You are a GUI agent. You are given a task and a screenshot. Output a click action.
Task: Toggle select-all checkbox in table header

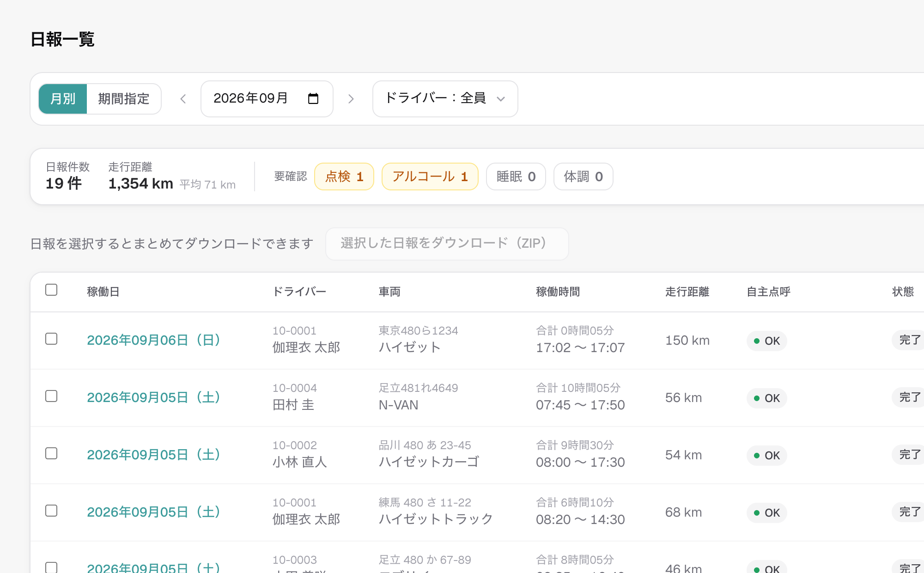point(51,290)
